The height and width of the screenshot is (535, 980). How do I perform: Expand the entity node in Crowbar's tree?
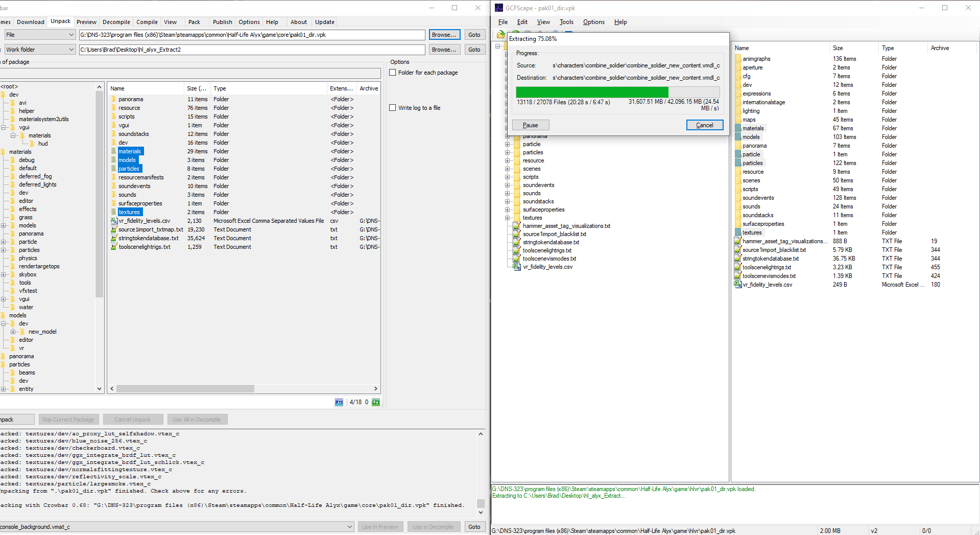pos(4,389)
